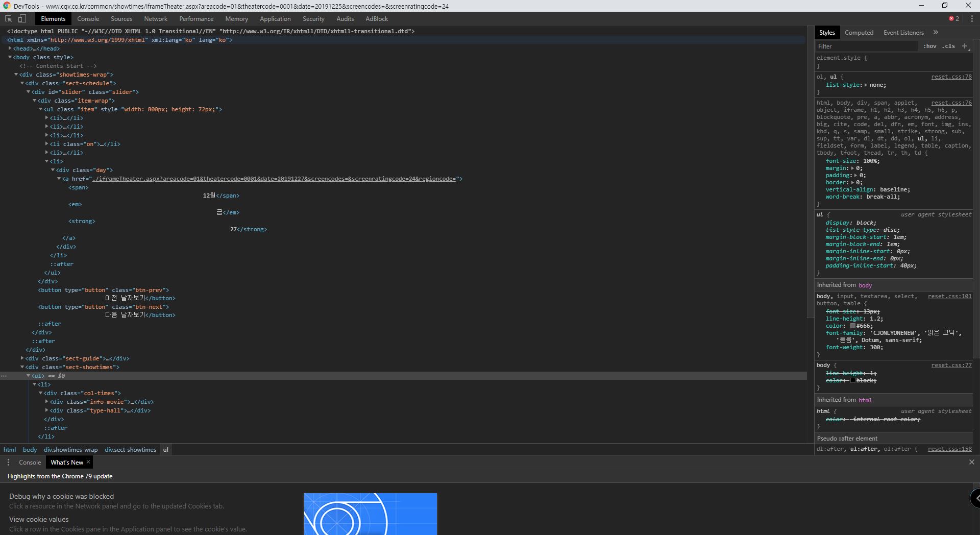980x535 pixels.
Task: Expand the margin shorthand property
Action: [x=852, y=168]
